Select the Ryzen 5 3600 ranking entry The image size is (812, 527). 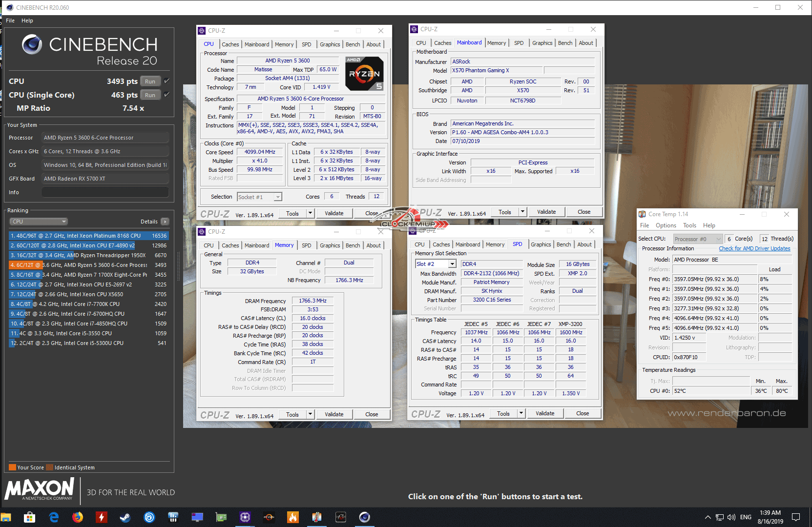point(88,265)
